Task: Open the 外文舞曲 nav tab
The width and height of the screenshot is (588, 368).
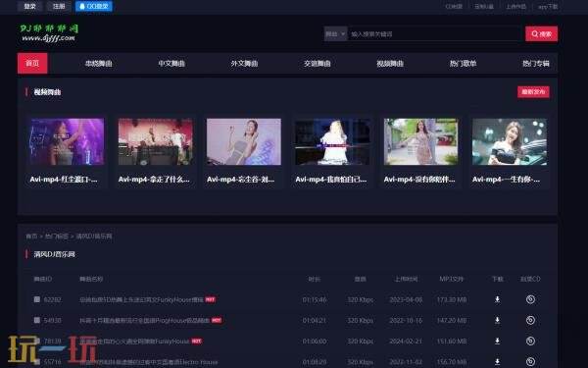Action: (244, 64)
